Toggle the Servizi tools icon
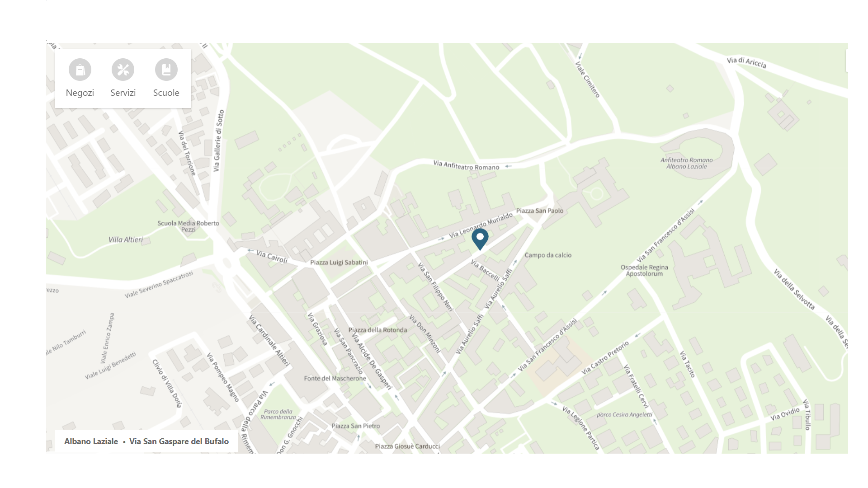This screenshot has height=488, width=868. coord(123,70)
